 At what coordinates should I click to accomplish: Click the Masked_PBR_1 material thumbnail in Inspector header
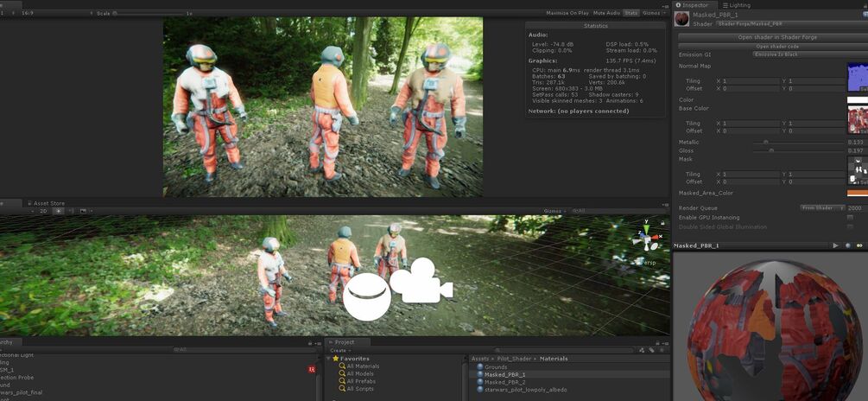[x=682, y=19]
